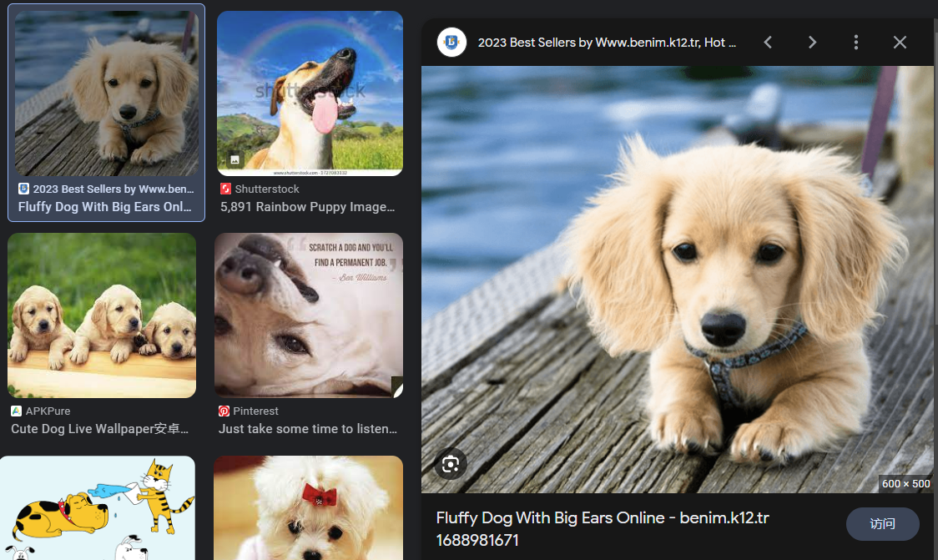
Task: Open '5,891 Rainbow Puppy Image...' result title
Action: click(x=307, y=207)
